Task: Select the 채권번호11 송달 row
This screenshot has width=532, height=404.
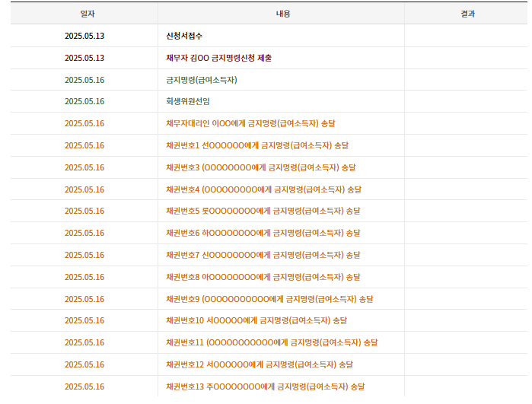Action: click(x=269, y=342)
